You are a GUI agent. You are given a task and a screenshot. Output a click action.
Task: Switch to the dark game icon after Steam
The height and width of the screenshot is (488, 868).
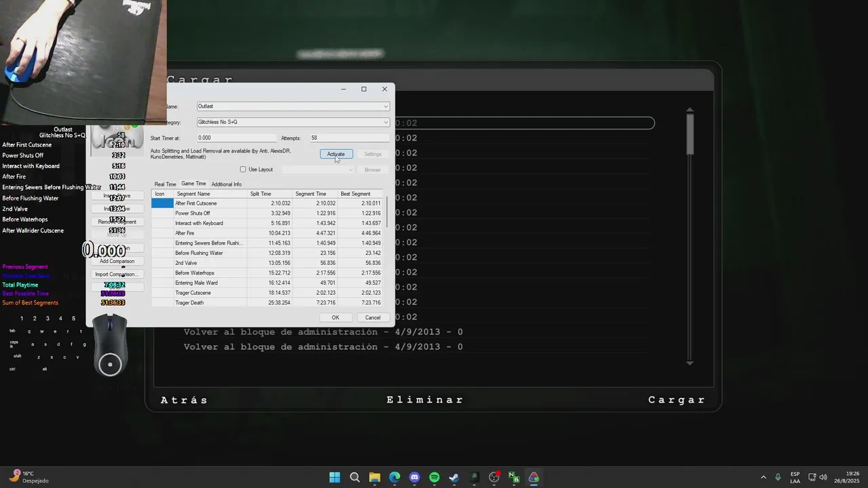click(475, 477)
